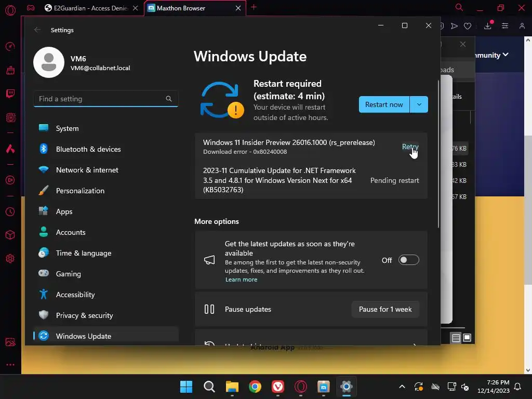Click the Windows Update status tray icon
This screenshot has height=399, width=532.
click(x=419, y=387)
